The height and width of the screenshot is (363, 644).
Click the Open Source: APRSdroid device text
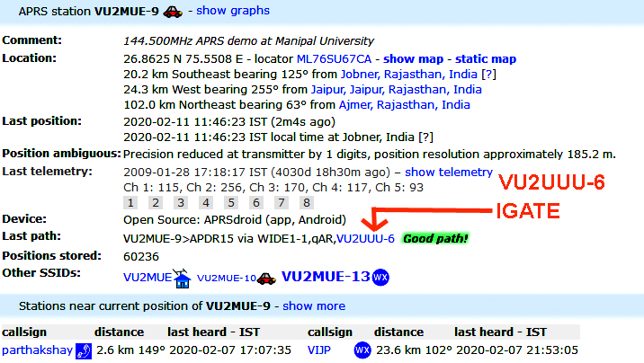pyautogui.click(x=235, y=220)
